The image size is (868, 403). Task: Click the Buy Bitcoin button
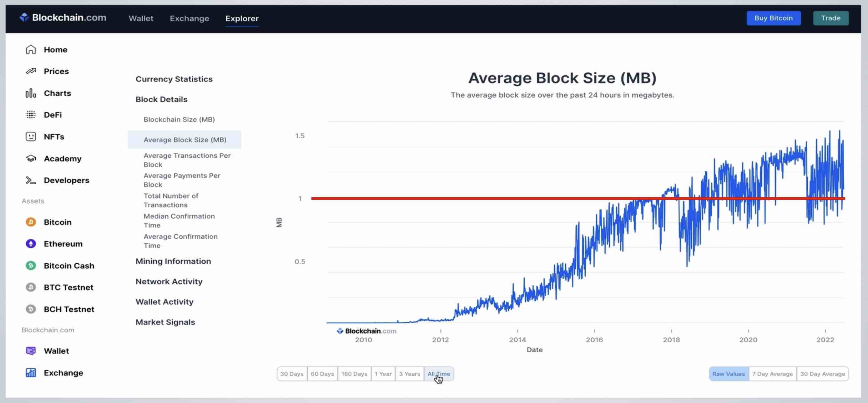[x=774, y=18]
